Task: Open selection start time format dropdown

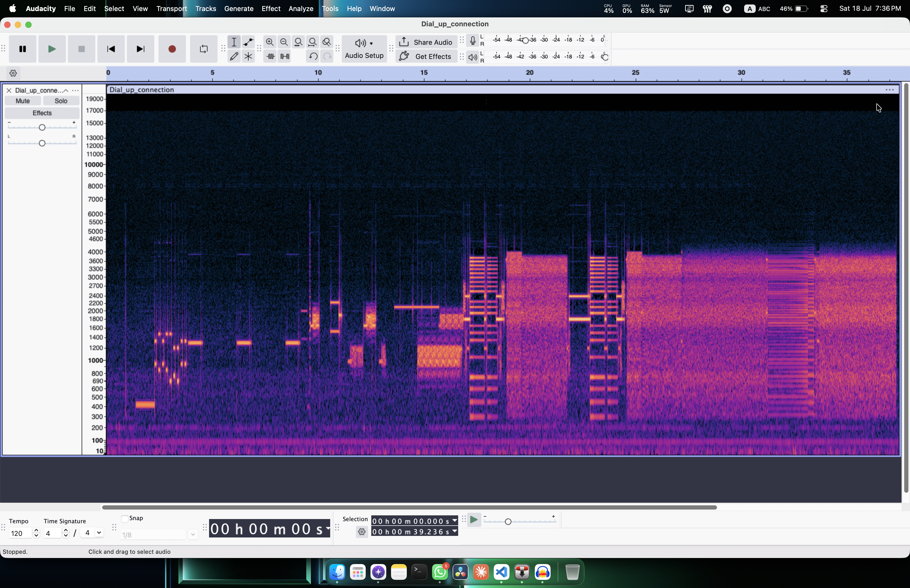Action: coord(454,521)
